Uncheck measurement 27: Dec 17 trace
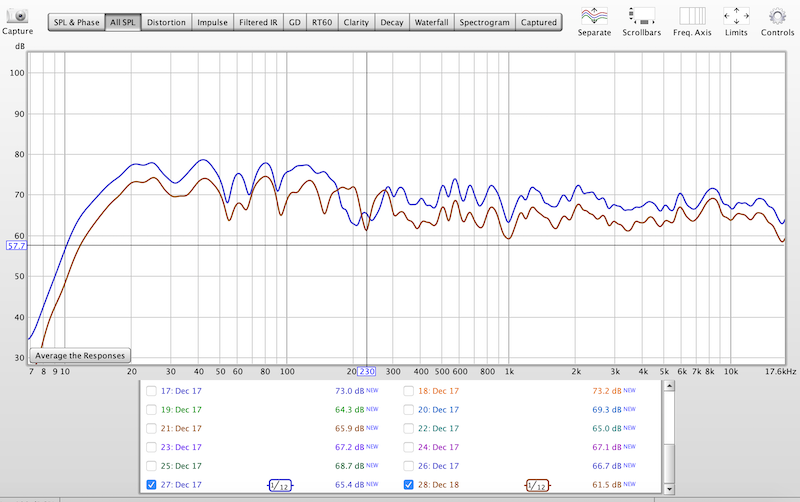 [151, 485]
